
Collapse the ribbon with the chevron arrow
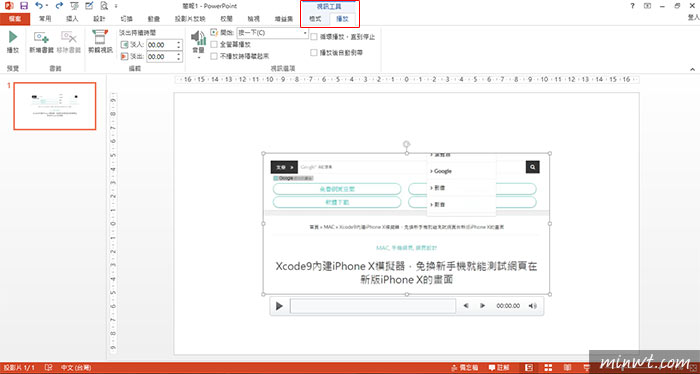point(692,69)
